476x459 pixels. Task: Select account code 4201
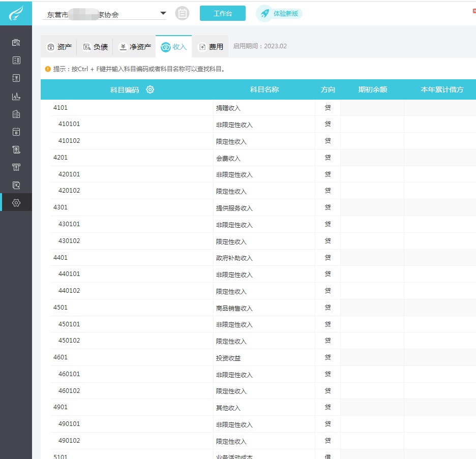tap(61, 158)
